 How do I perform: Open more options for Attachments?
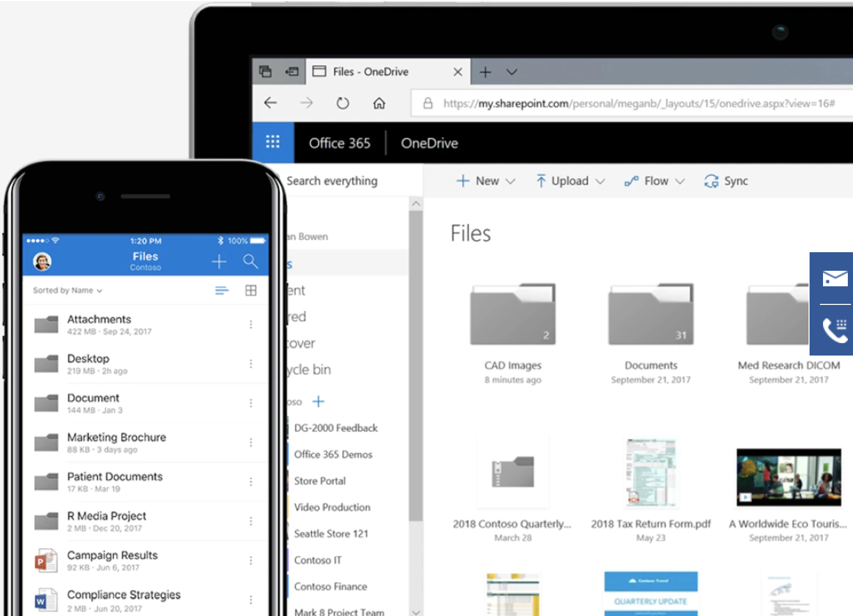pyautogui.click(x=251, y=325)
